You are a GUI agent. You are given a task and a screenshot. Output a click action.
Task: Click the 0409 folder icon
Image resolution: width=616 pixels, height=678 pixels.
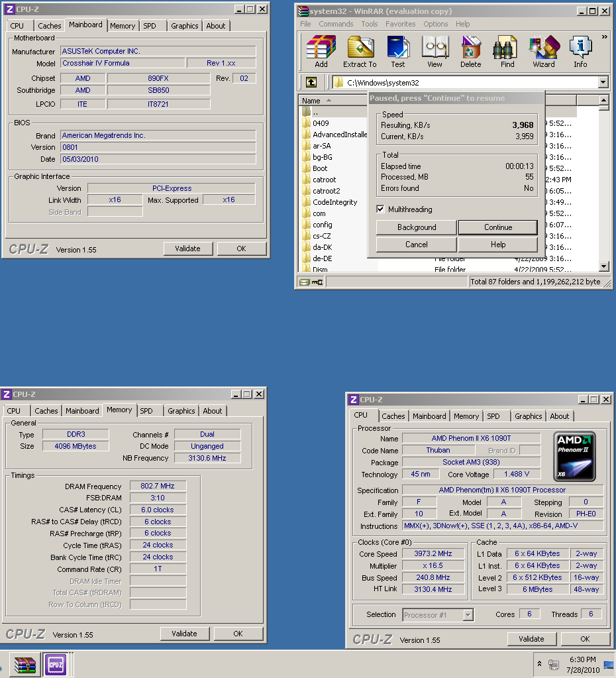[307, 123]
